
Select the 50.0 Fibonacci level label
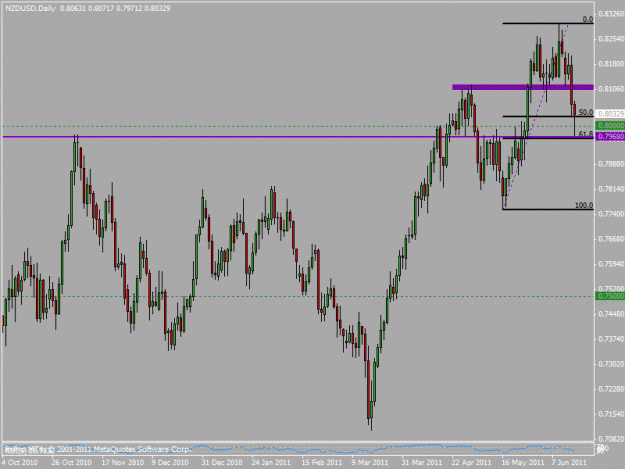(x=586, y=112)
